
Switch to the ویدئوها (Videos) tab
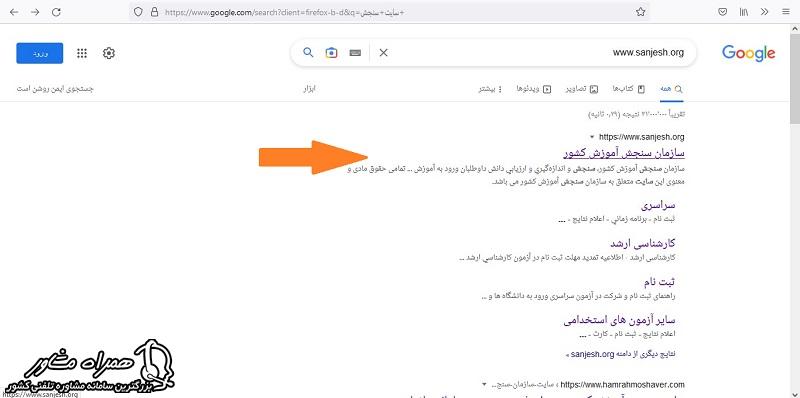[x=534, y=89]
